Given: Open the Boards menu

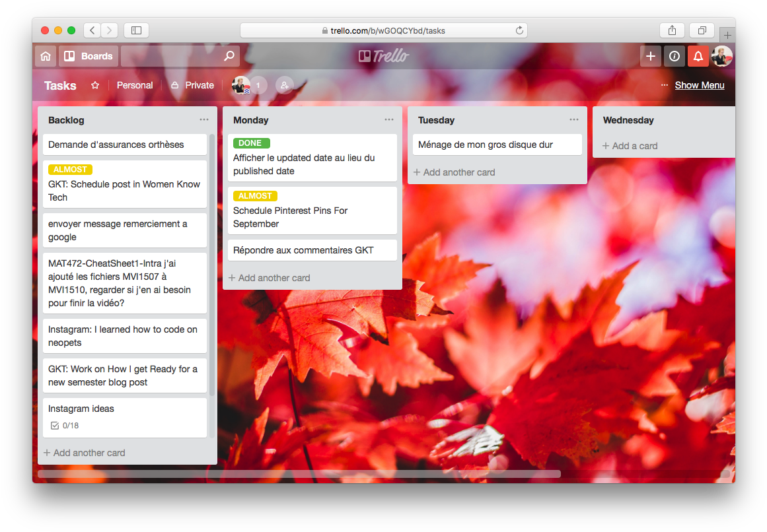Looking at the screenshot, I should click(89, 56).
